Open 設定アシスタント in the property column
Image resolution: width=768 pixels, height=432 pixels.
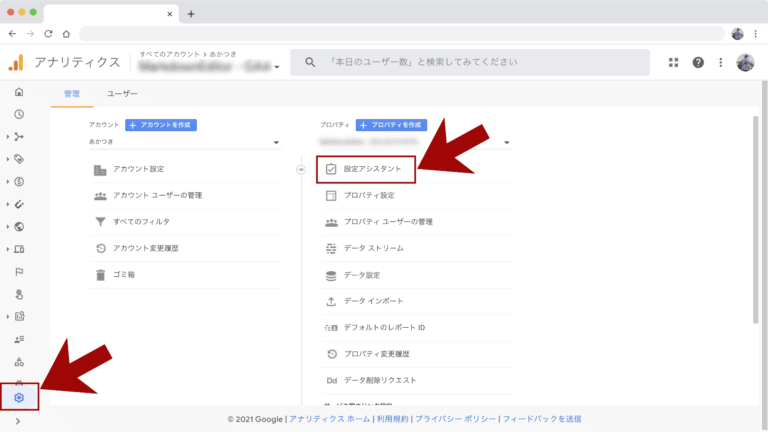[x=366, y=169]
